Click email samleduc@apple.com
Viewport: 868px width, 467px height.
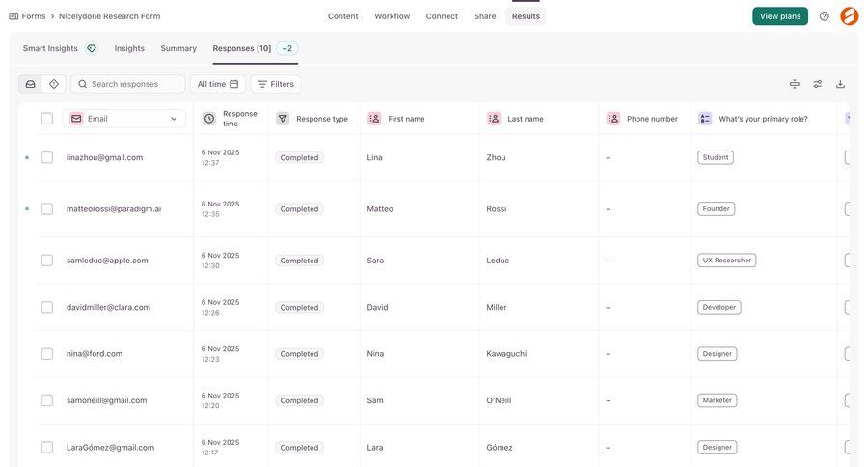107,261
